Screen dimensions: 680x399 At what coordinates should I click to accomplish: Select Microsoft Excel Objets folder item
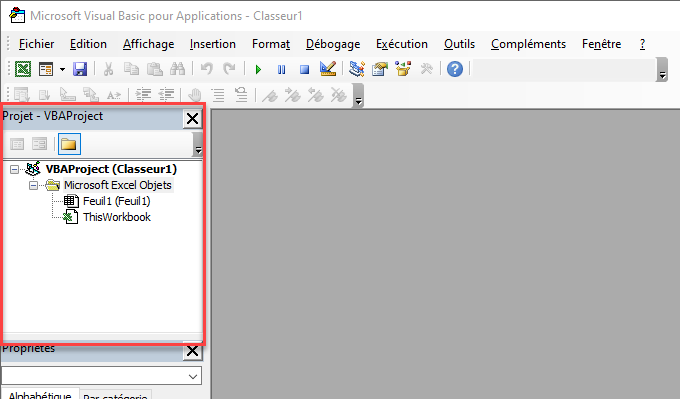pyautogui.click(x=118, y=185)
